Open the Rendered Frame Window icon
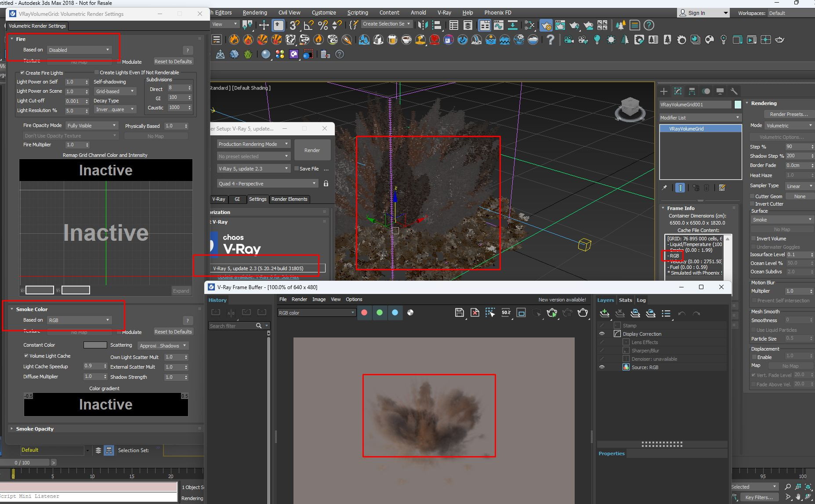 [x=560, y=25]
